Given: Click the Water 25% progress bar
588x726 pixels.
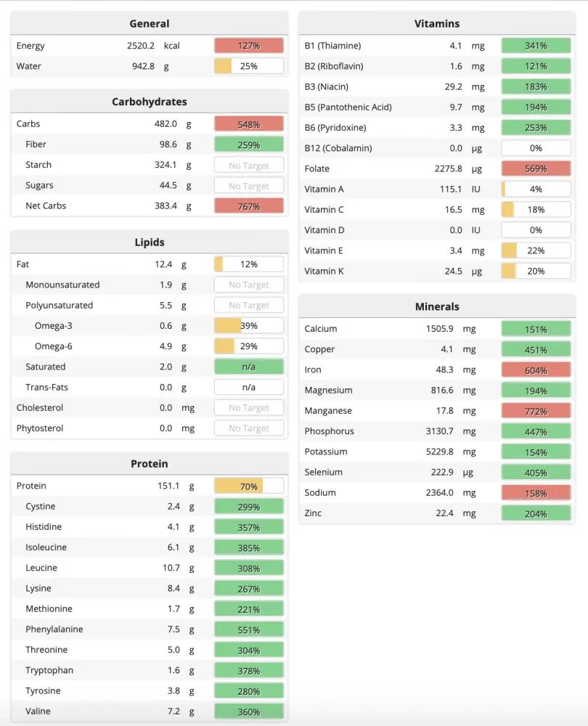Looking at the screenshot, I should tap(248, 66).
